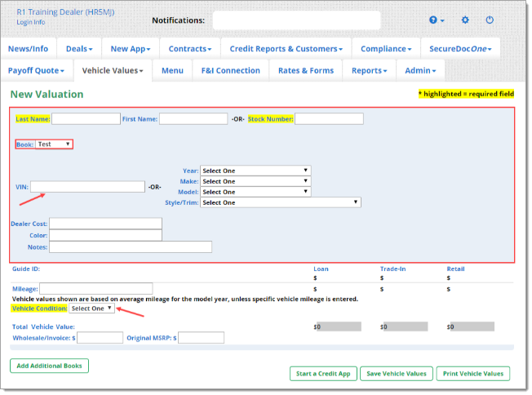Open the Vehicle Condition dropdown

(x=91, y=308)
